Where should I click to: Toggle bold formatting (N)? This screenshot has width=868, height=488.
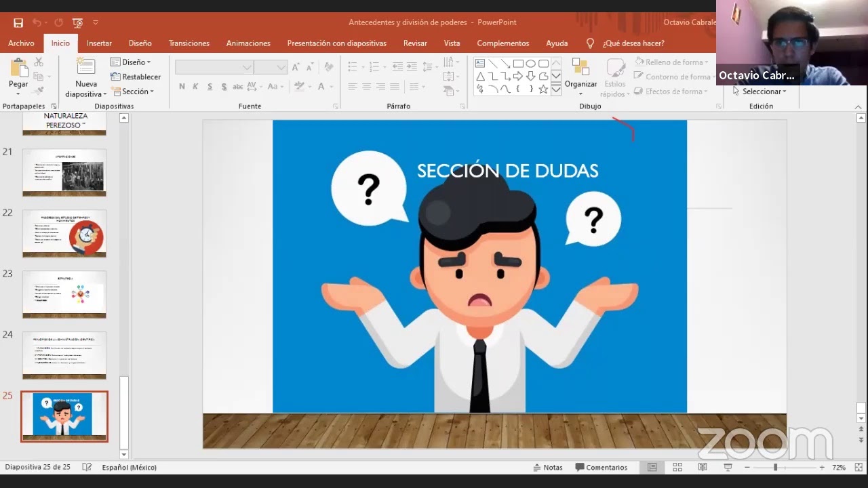point(182,87)
